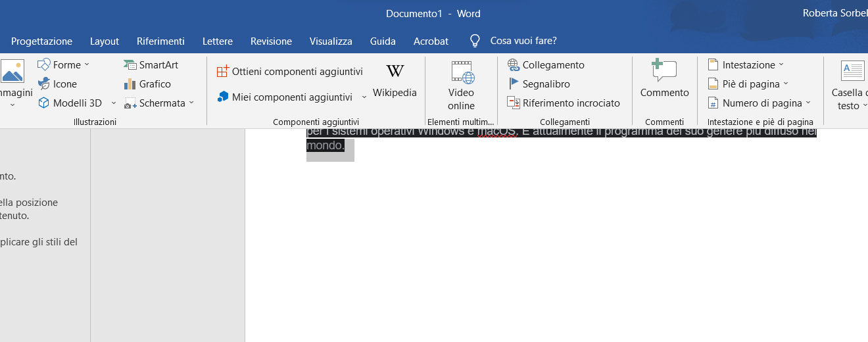Expand Miei componenti aggiuntivi dropdown arrow
The width and height of the screenshot is (868, 342).
point(364,97)
